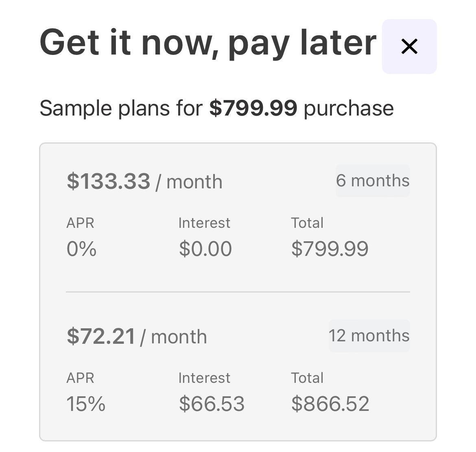The height and width of the screenshot is (452, 476).
Task: Click the $866.52 total amount
Action: pyautogui.click(x=330, y=404)
